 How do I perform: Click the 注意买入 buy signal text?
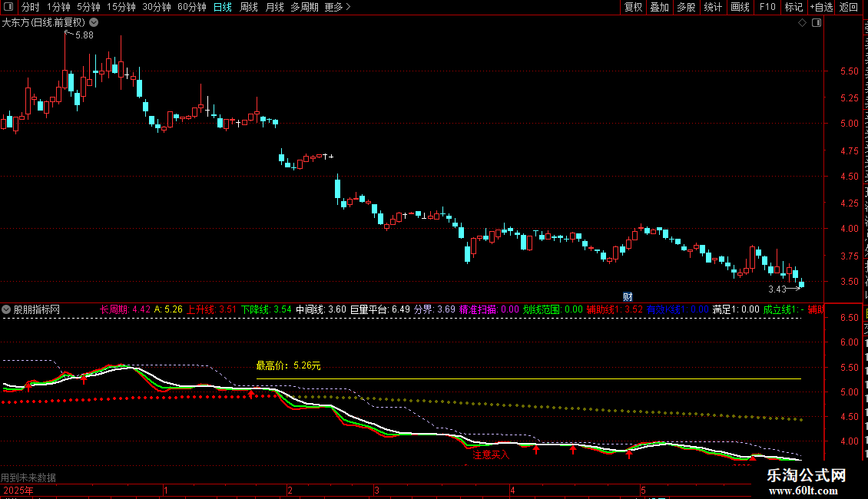(x=491, y=454)
